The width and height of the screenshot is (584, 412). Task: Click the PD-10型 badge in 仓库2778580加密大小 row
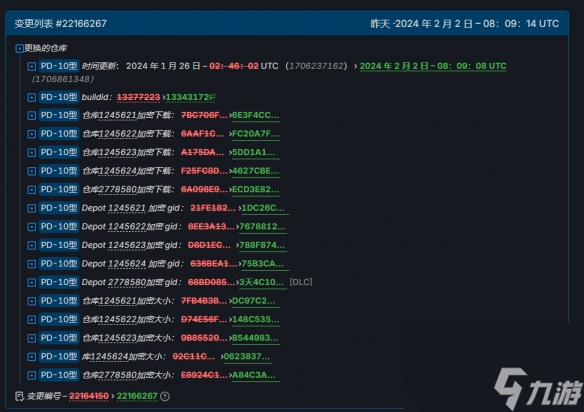pyautogui.click(x=59, y=375)
